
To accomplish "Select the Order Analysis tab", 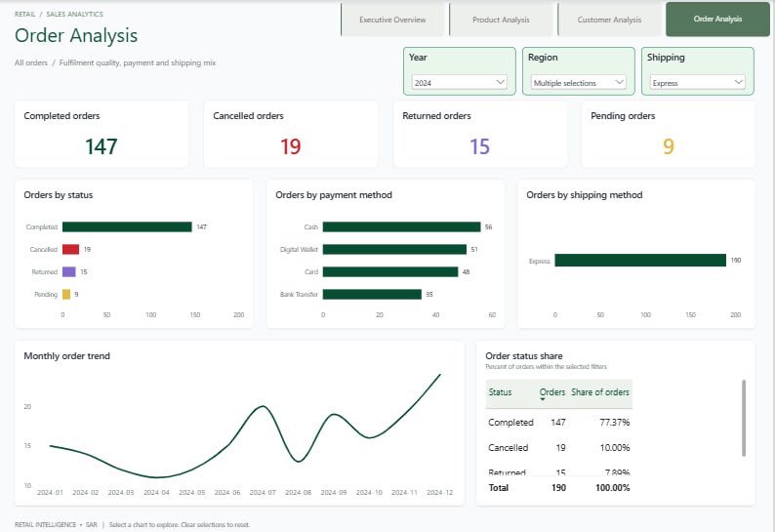I will [717, 20].
